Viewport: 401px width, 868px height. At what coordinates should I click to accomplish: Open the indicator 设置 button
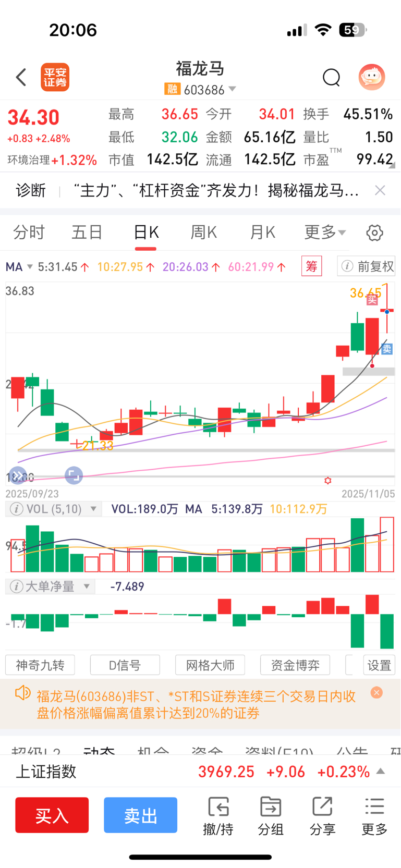pyautogui.click(x=379, y=665)
